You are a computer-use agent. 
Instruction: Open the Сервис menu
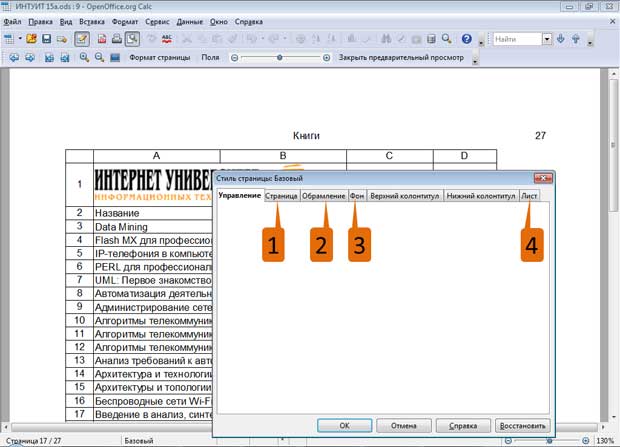coord(157,22)
